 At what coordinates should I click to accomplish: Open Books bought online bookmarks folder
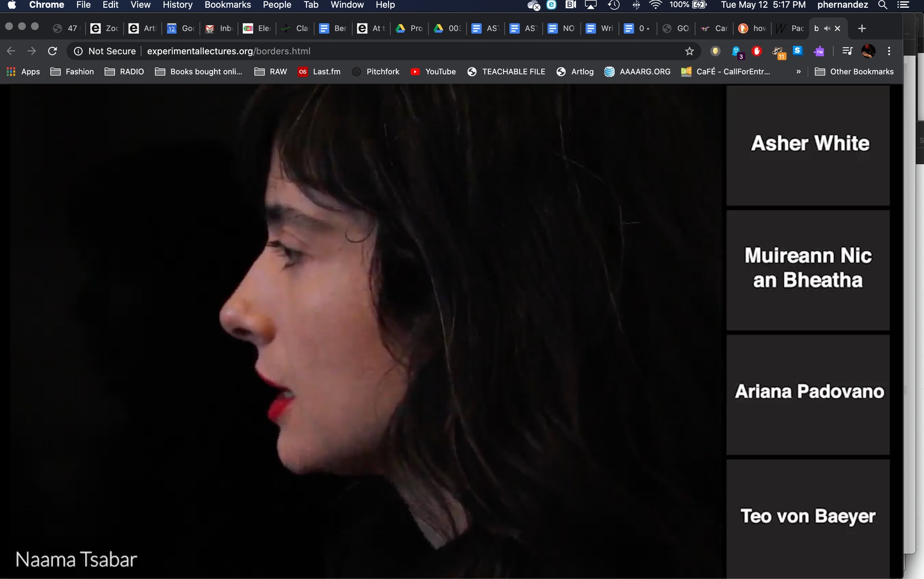click(x=199, y=71)
